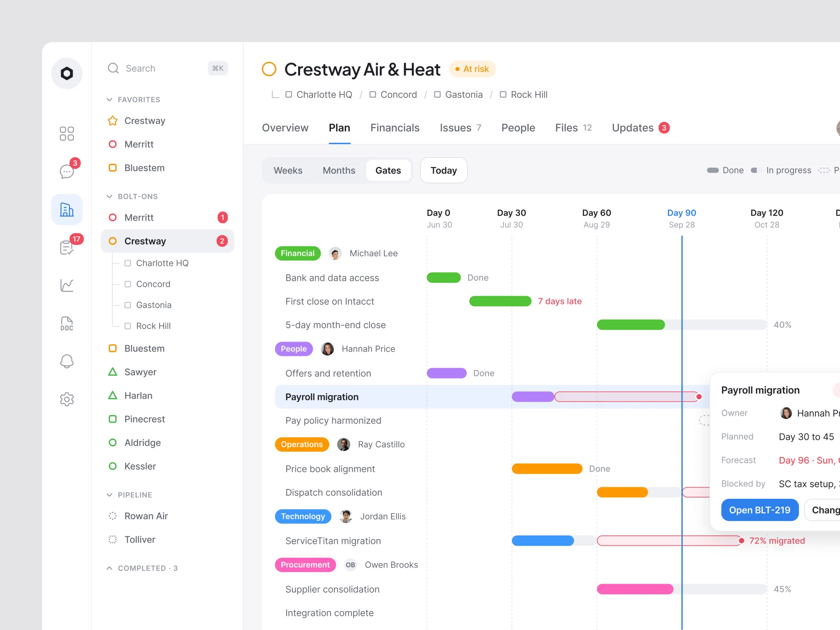Click Ray Castillo avatar
Viewport: 840px width, 630px height.
pyautogui.click(x=344, y=445)
